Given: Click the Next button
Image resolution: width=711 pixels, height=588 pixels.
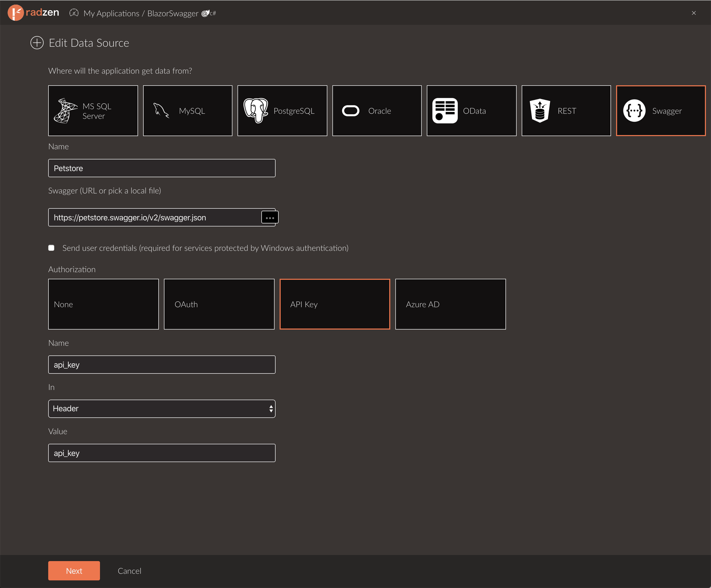Looking at the screenshot, I should pos(74,571).
